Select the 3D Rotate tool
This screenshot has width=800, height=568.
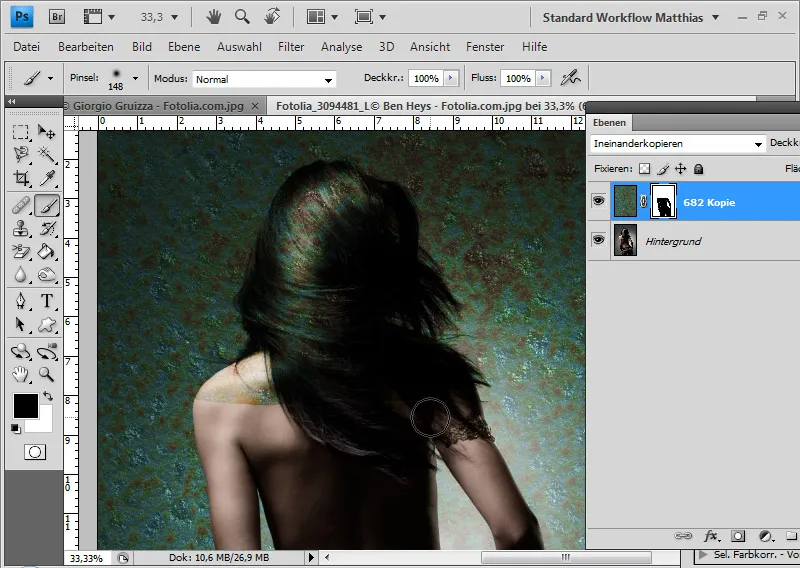(20, 352)
